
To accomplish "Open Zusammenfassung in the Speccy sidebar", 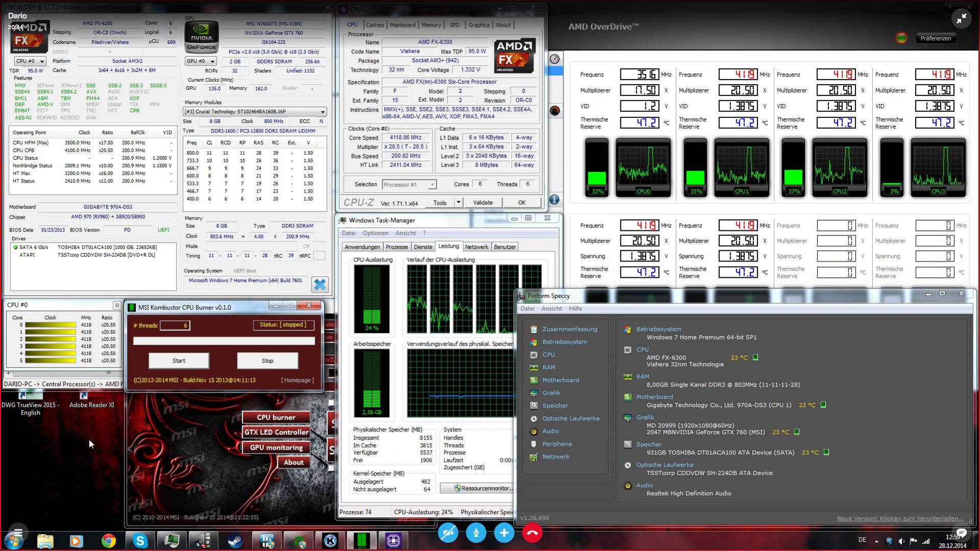I will coord(569,329).
